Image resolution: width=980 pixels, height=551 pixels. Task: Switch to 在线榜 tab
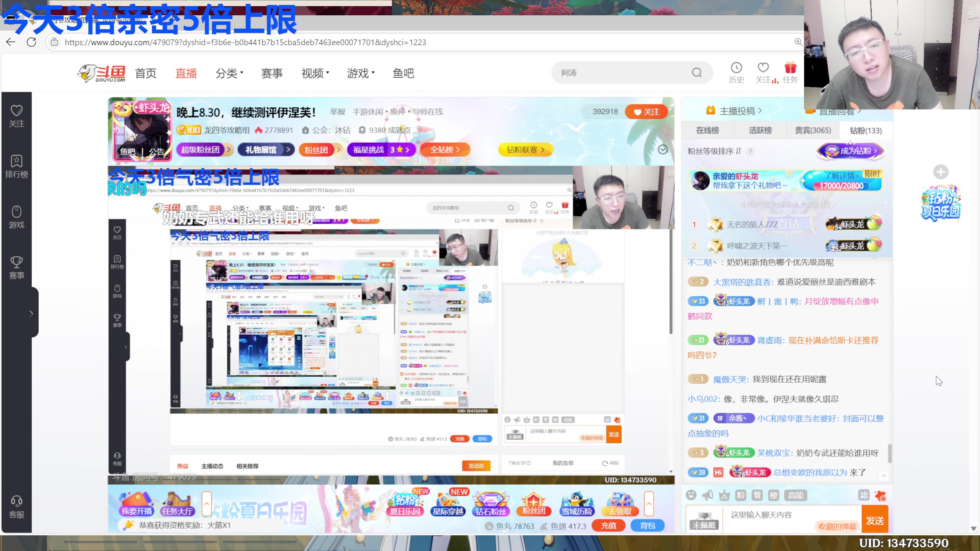click(707, 130)
